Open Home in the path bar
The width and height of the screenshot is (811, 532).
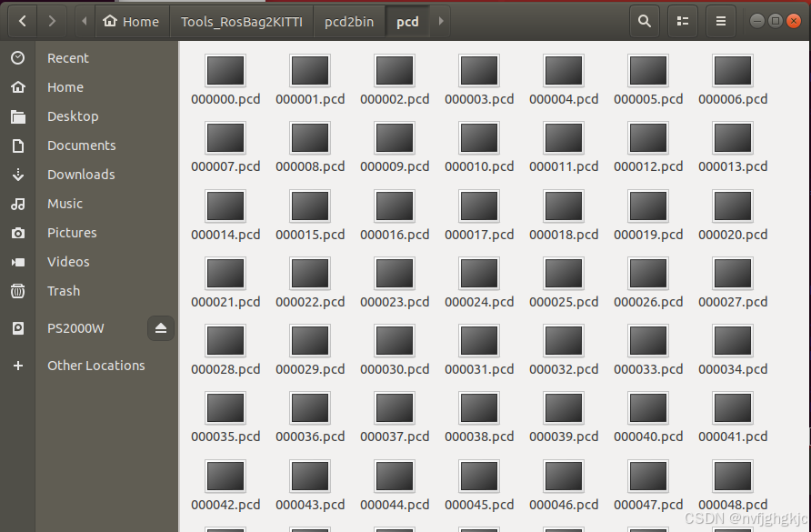[x=131, y=21]
